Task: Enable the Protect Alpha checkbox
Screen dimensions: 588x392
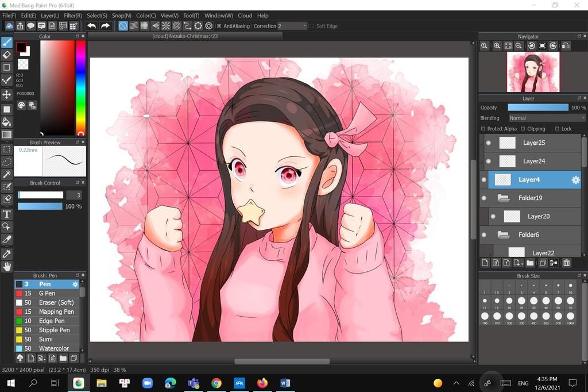Action: [483, 129]
